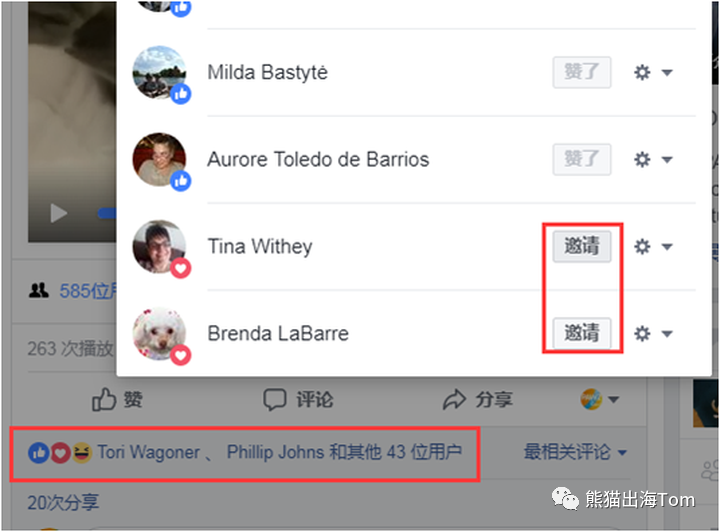Expand the dropdown arrow next to Milda's gear
720x532 pixels.
(x=667, y=73)
